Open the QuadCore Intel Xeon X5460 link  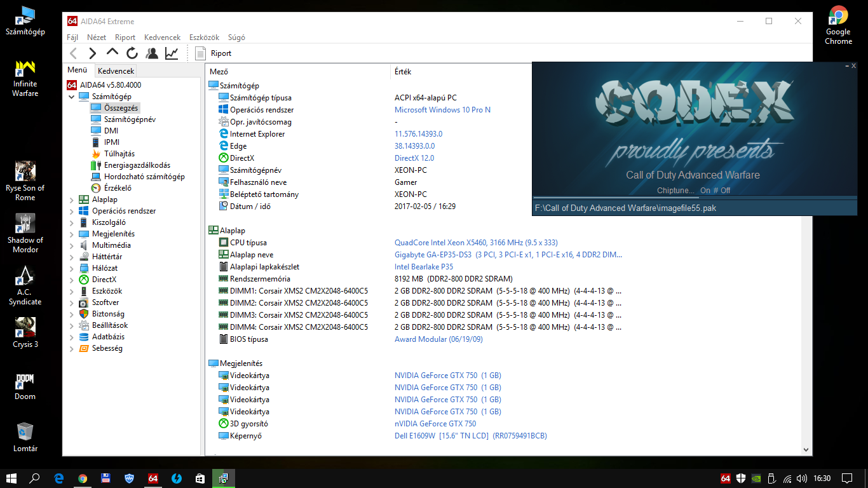pyautogui.click(x=476, y=243)
